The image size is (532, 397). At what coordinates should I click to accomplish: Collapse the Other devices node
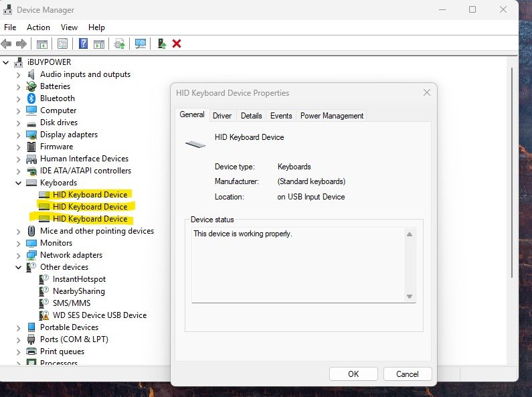(x=18, y=267)
